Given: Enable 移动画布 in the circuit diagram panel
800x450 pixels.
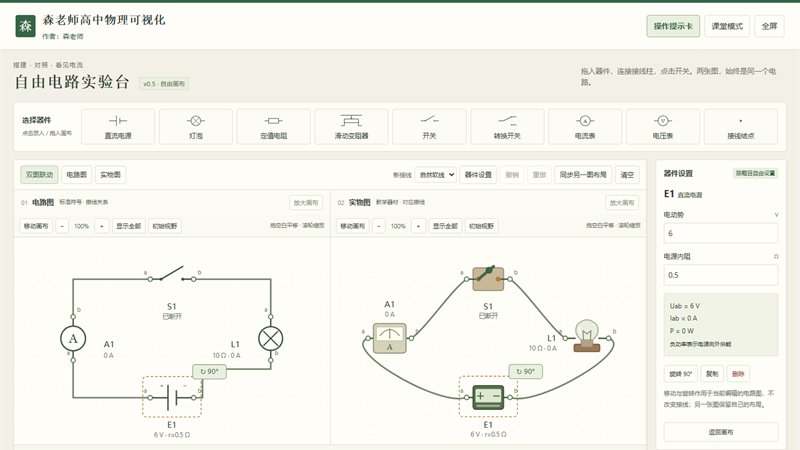Looking at the screenshot, I should point(36,226).
